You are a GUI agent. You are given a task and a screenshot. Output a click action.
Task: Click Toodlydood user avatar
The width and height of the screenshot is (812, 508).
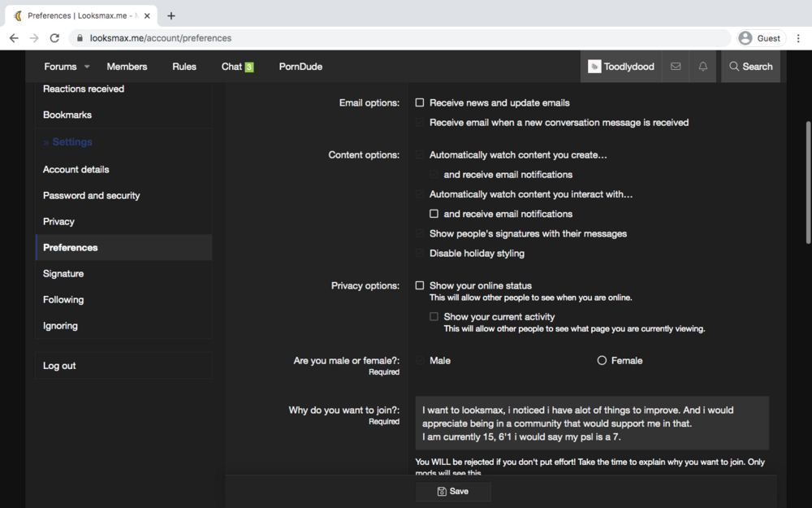[594, 67]
